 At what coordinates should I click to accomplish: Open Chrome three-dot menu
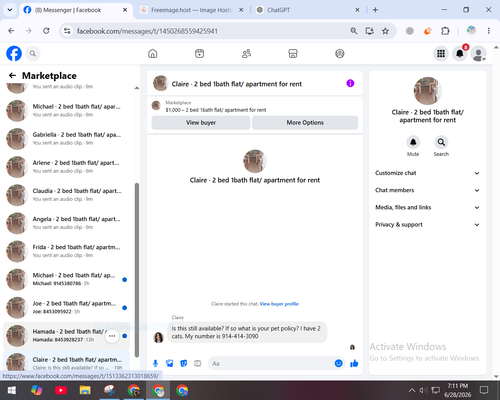(489, 31)
